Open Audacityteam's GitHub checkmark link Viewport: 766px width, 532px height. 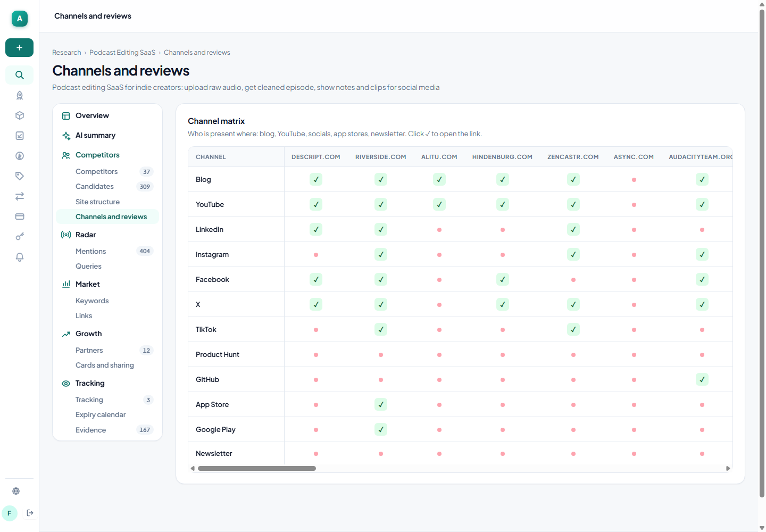coord(702,379)
